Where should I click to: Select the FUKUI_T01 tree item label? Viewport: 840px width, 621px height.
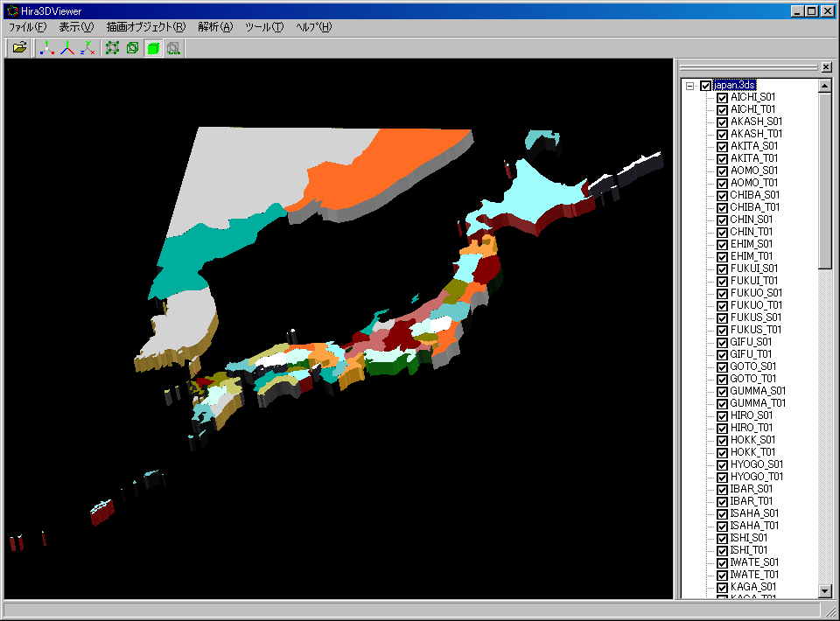[753, 281]
